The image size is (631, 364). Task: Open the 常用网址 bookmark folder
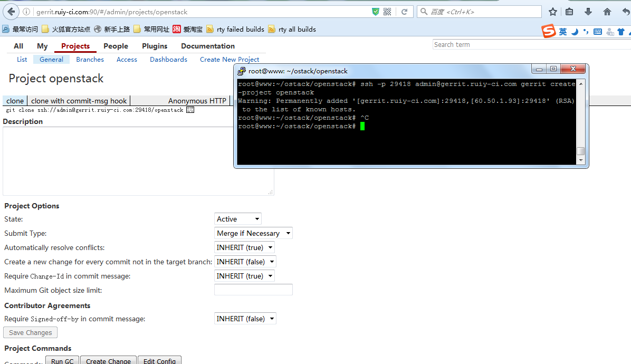point(151,29)
